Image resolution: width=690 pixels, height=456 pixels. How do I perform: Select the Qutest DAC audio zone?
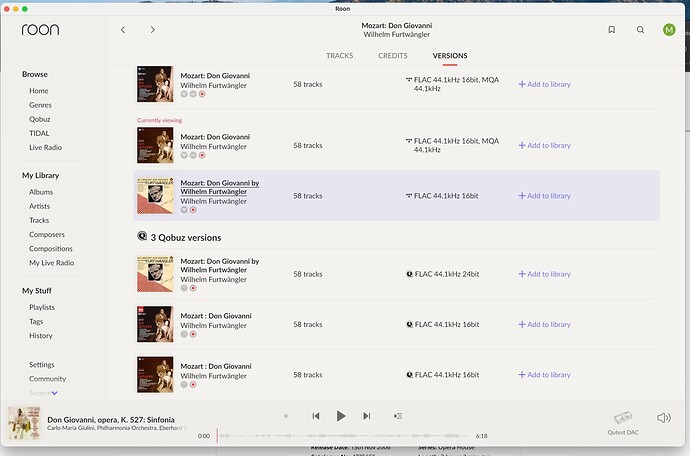[x=623, y=423]
